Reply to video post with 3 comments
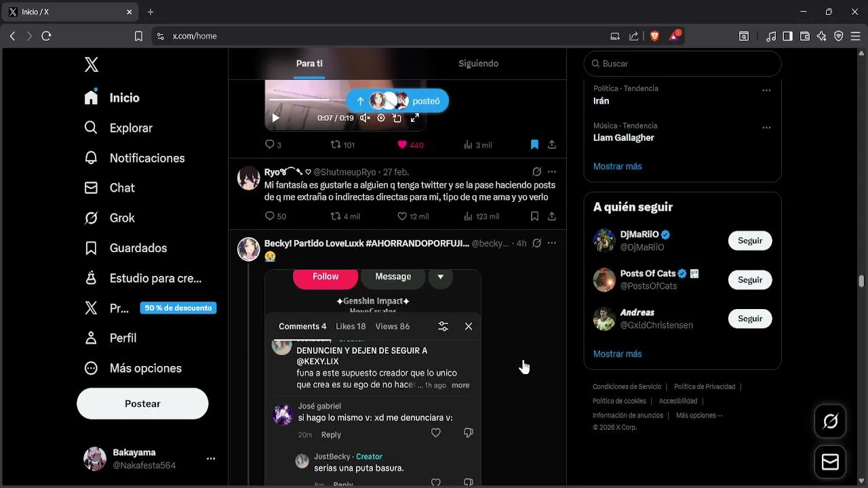The image size is (868, 488). coord(273,144)
